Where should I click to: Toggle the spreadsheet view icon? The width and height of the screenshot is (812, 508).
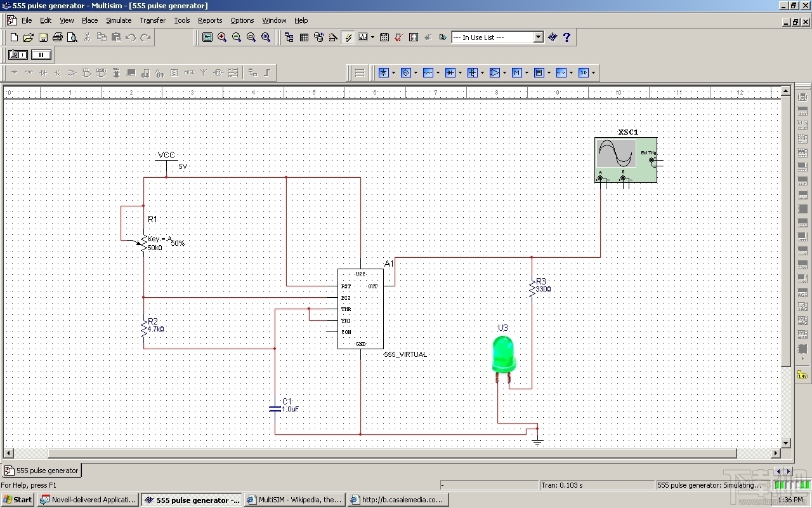click(x=414, y=37)
